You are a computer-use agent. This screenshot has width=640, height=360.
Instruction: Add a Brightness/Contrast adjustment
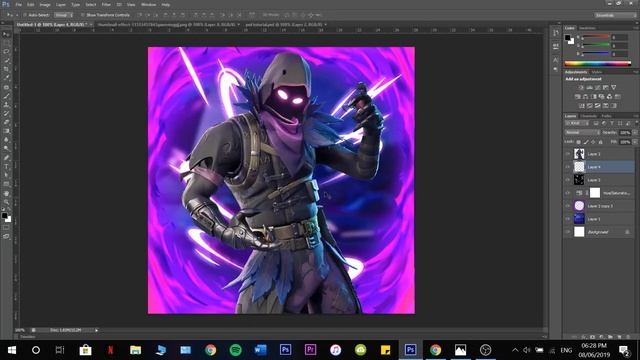point(581,87)
